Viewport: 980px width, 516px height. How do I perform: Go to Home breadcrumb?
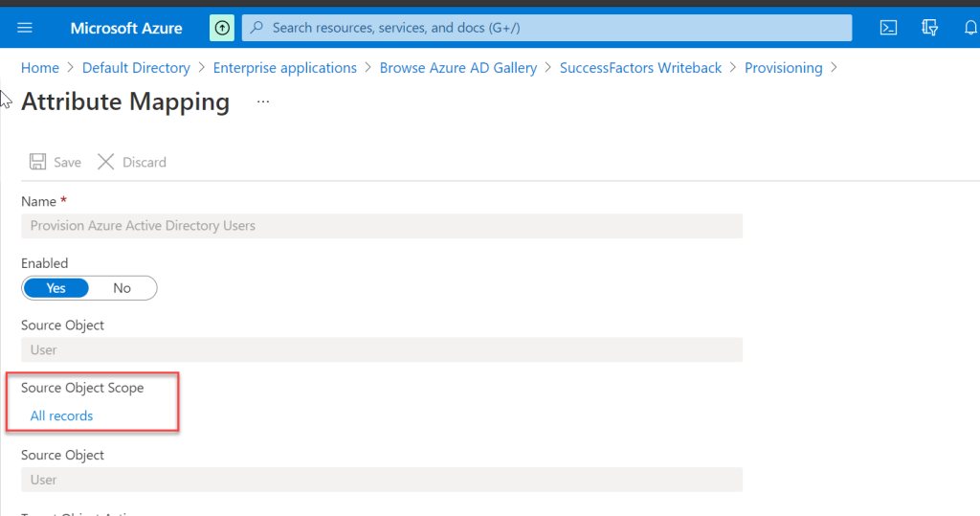pyautogui.click(x=40, y=68)
